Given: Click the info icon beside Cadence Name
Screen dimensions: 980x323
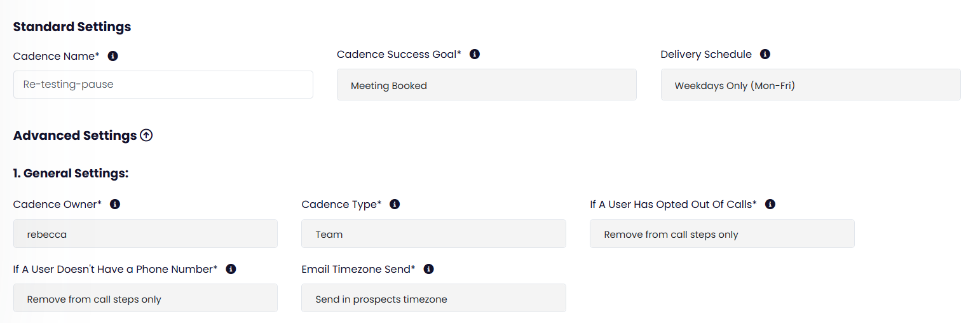Looking at the screenshot, I should pos(113,56).
